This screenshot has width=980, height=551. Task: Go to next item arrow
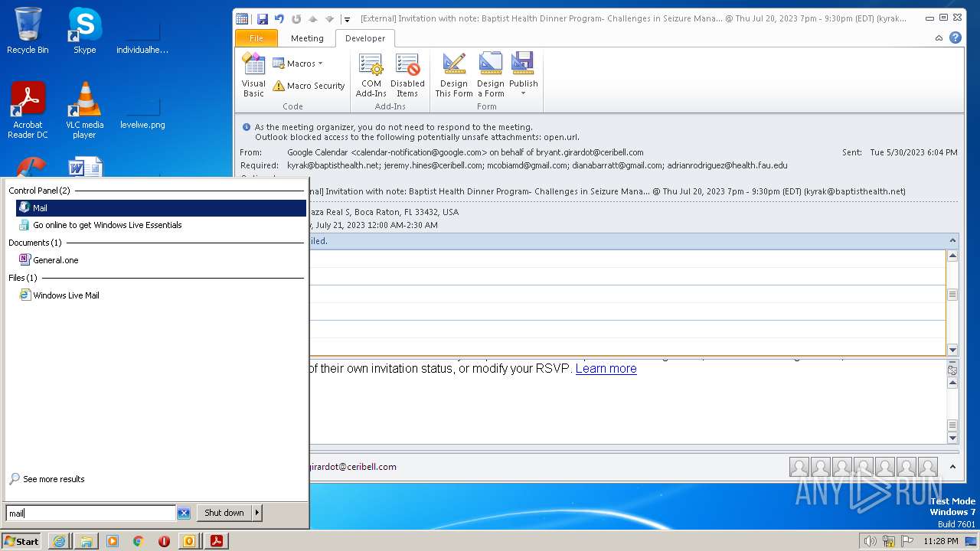330,18
